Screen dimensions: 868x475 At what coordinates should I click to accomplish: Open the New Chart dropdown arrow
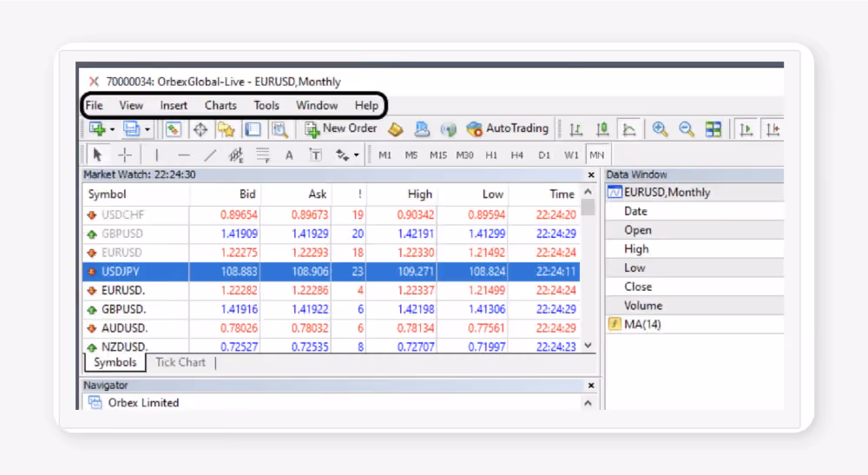112,129
